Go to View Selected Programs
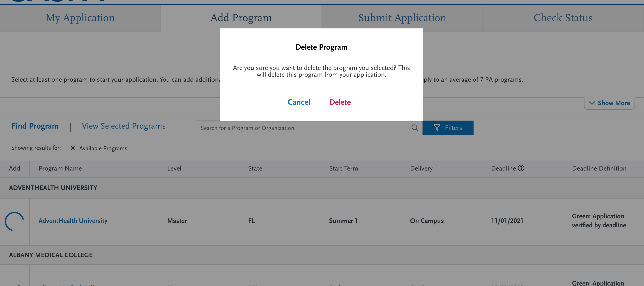The width and height of the screenshot is (644, 286). 124,126
